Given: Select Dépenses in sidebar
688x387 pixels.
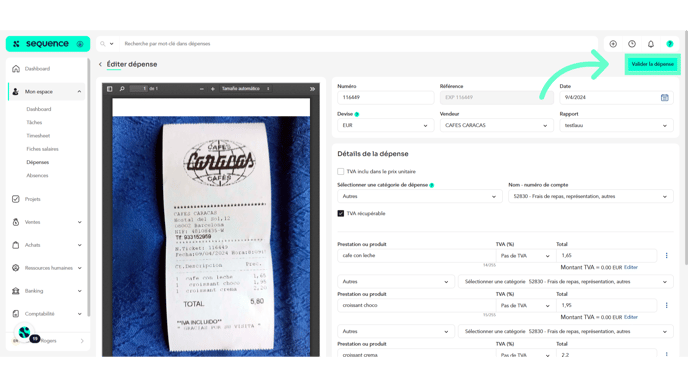Looking at the screenshot, I should 37,162.
